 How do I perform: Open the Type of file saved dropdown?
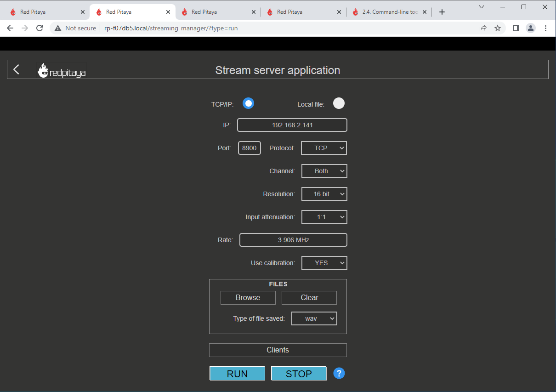coord(314,318)
